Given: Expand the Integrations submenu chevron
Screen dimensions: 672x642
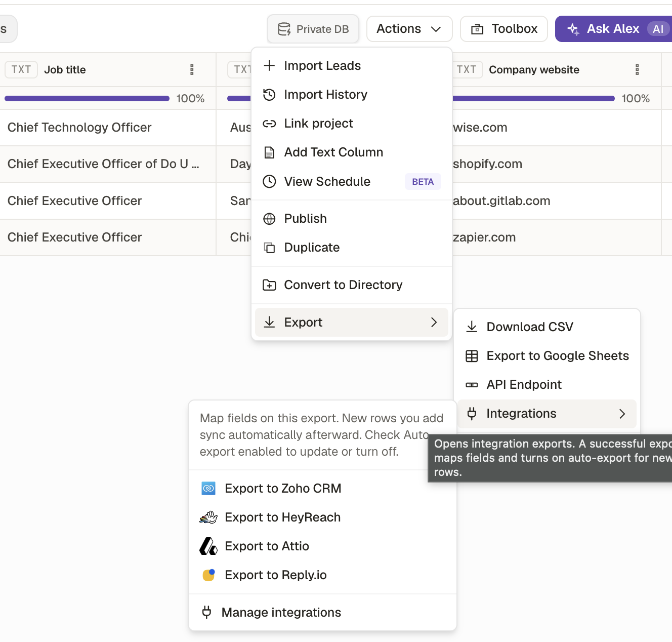Looking at the screenshot, I should (622, 414).
